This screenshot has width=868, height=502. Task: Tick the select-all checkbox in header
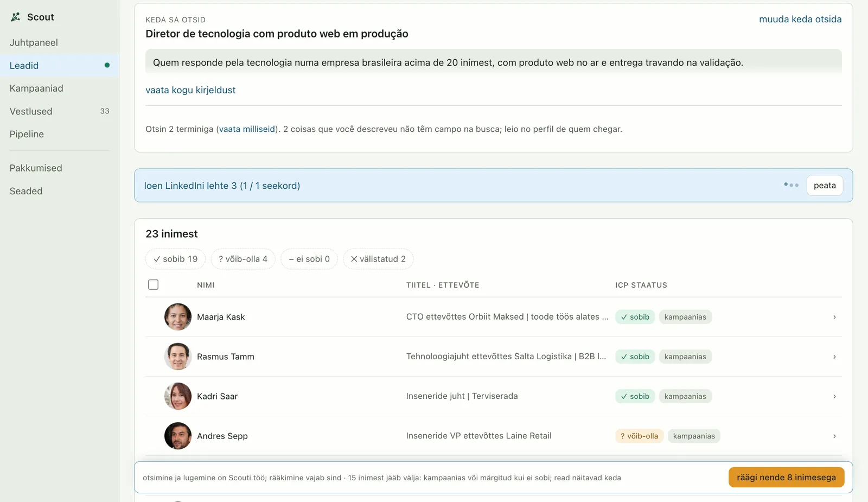[154, 284]
